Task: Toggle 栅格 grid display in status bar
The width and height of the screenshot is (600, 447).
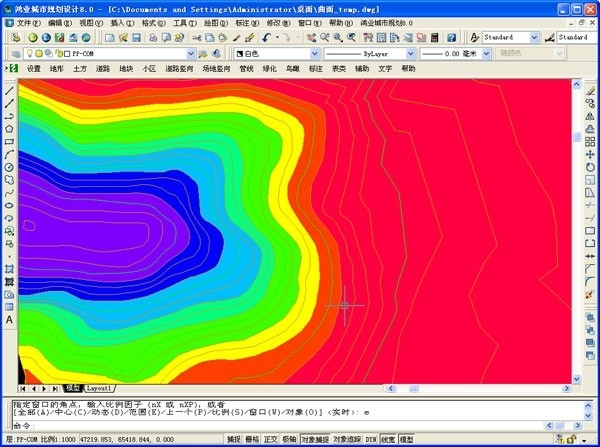Action: [x=252, y=439]
